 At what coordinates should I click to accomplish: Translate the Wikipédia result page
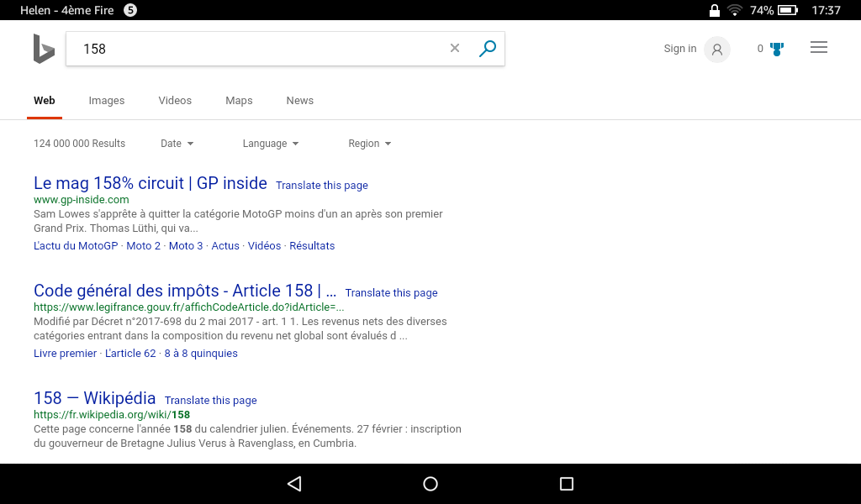coord(211,401)
